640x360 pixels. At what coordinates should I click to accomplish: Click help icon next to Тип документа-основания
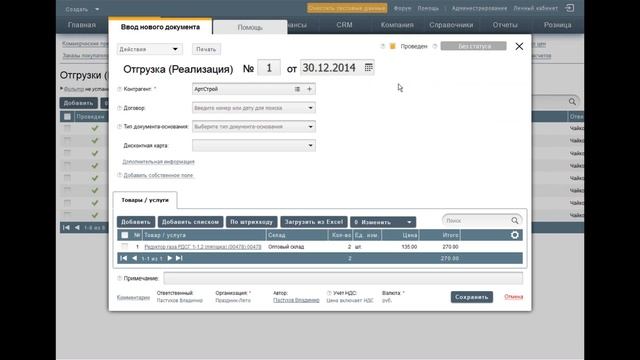click(x=120, y=127)
